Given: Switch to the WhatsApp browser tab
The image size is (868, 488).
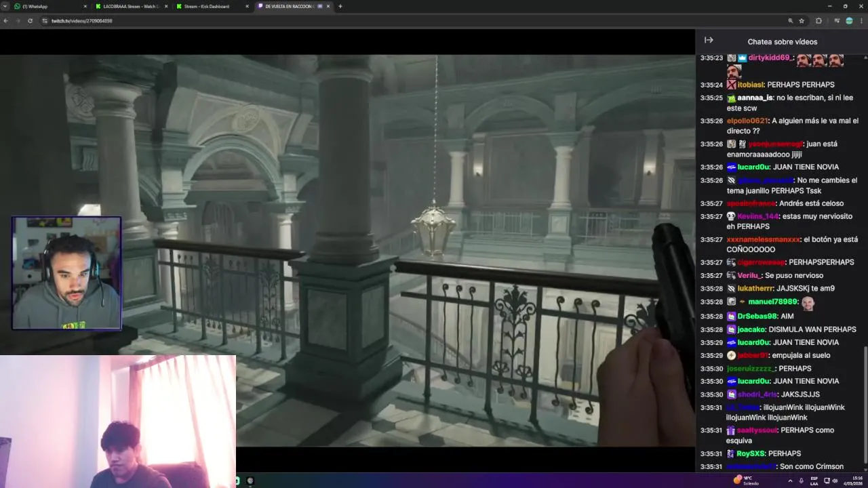Looking at the screenshot, I should pyautogui.click(x=51, y=6).
